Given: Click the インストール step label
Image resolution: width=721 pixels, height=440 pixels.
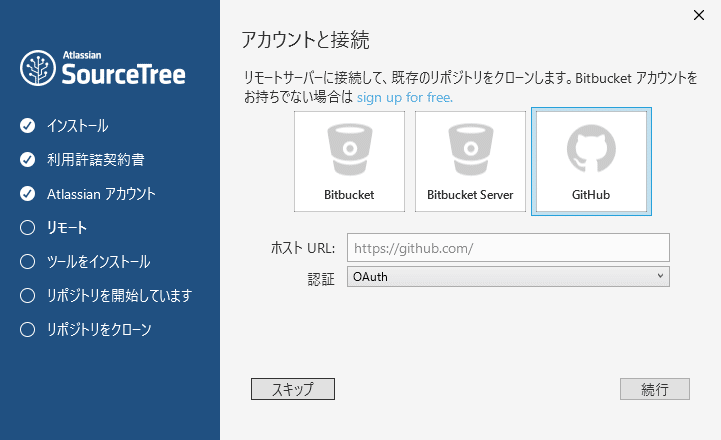Looking at the screenshot, I should (x=78, y=126).
